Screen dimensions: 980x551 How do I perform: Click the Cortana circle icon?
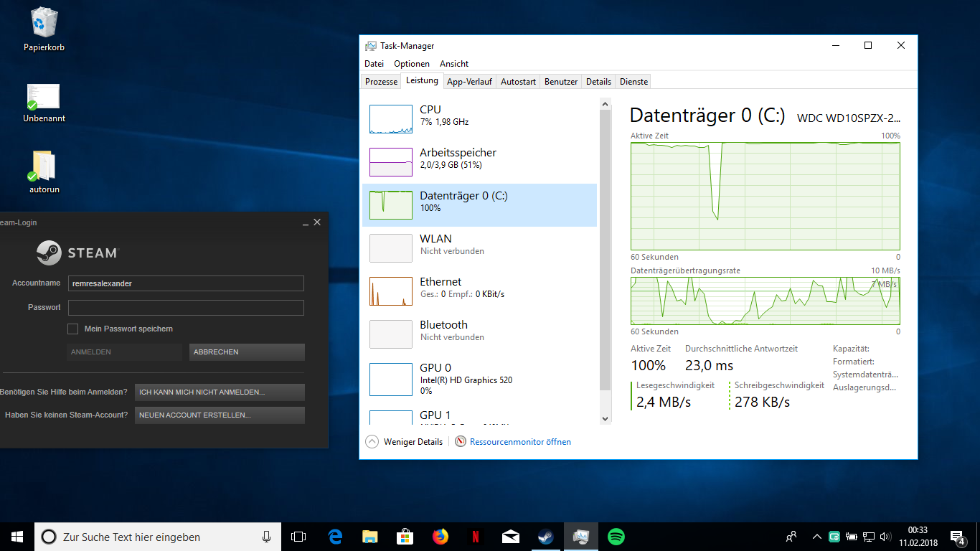click(48, 537)
